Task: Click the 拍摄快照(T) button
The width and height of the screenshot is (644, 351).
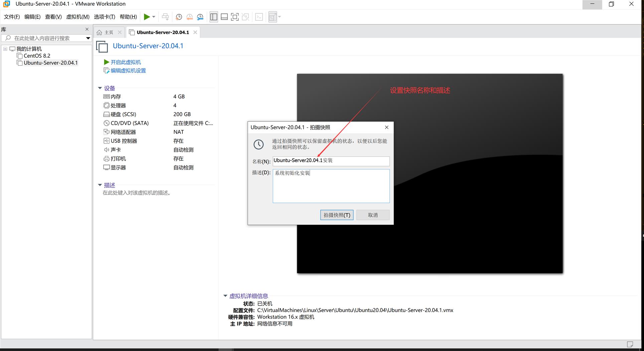Action: click(x=337, y=215)
